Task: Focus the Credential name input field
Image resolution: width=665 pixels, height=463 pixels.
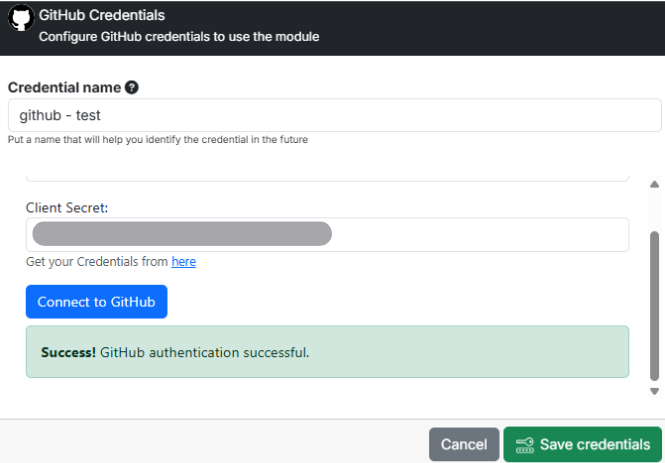Action: point(335,115)
